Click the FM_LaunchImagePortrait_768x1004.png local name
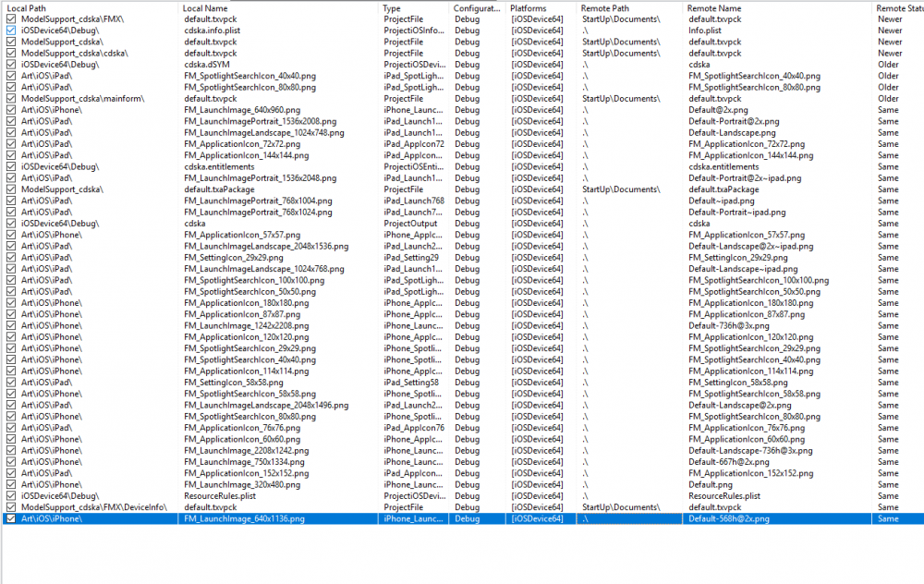The width and height of the screenshot is (924, 584). tap(258, 201)
